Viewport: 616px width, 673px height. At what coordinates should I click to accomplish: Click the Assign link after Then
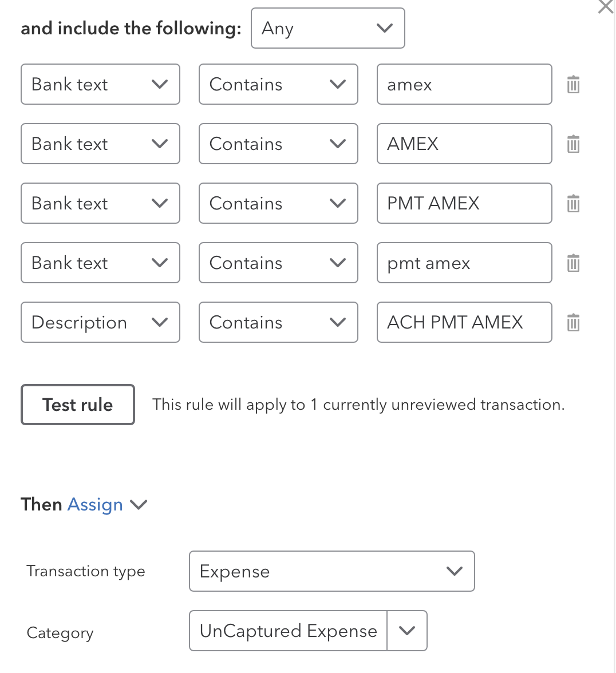[x=95, y=504]
